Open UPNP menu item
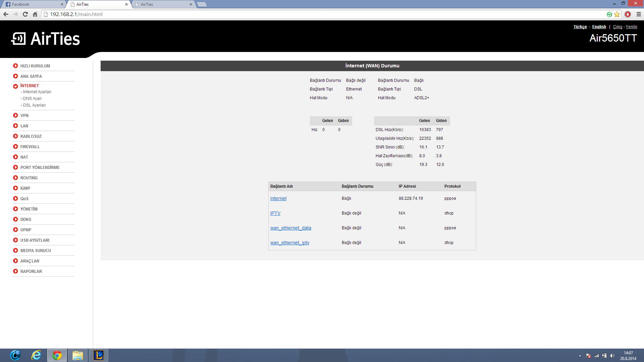 pyautogui.click(x=26, y=230)
